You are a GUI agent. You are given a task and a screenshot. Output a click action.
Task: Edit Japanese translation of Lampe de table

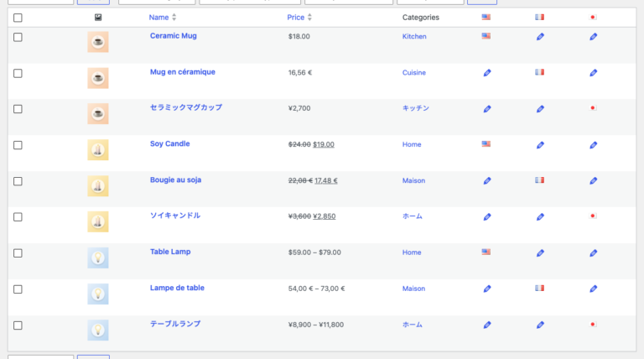593,289
